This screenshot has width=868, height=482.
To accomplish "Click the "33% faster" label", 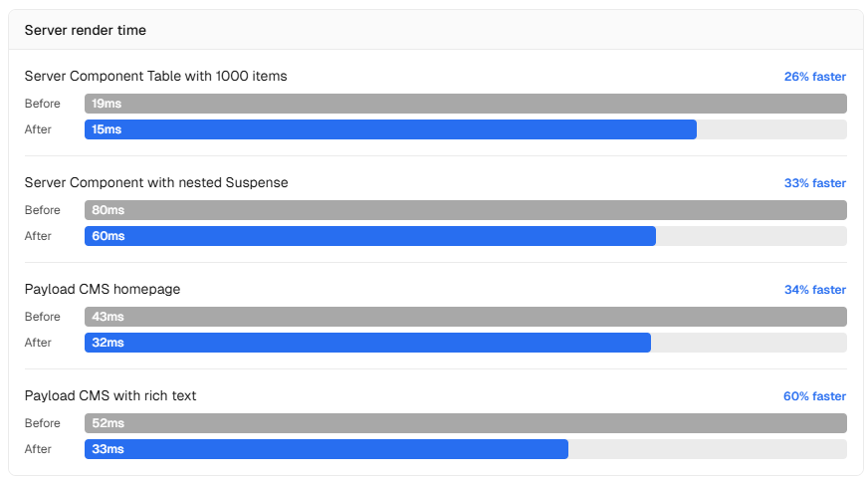I will 814,183.
